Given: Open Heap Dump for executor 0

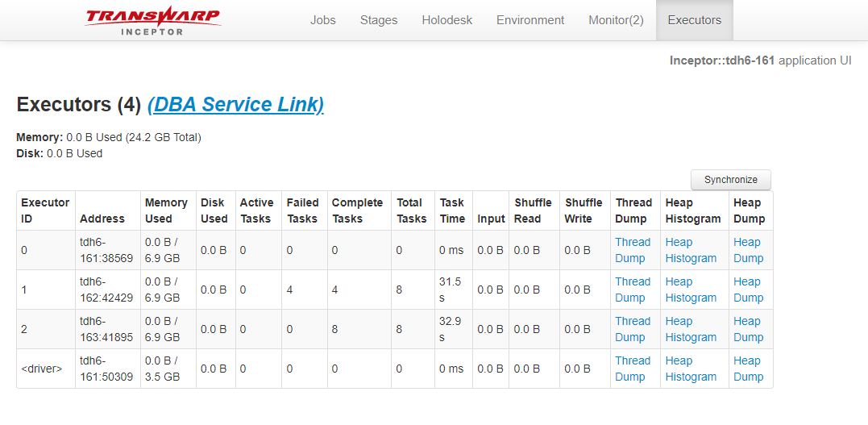Looking at the screenshot, I should pos(748,250).
